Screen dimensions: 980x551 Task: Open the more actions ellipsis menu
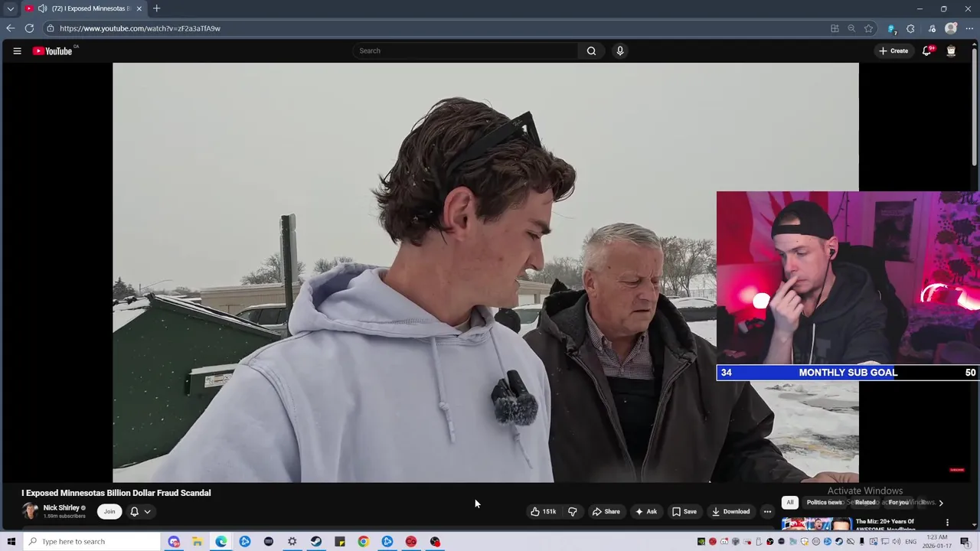pos(767,511)
